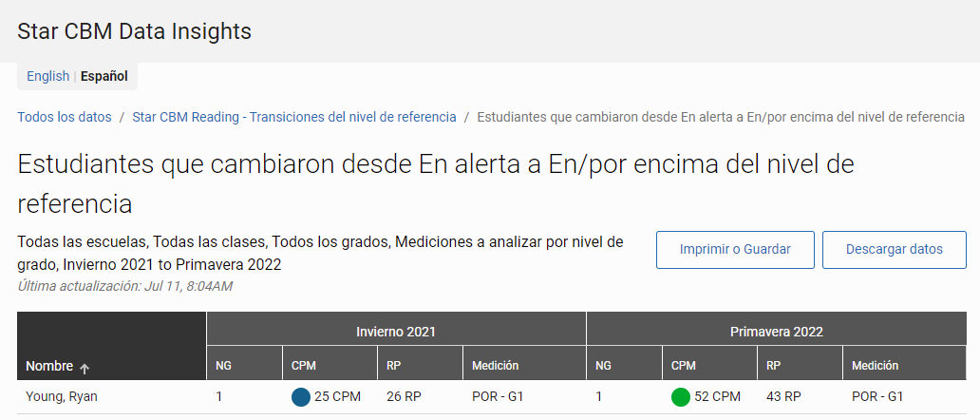Click the 52 CPM value

point(718,397)
